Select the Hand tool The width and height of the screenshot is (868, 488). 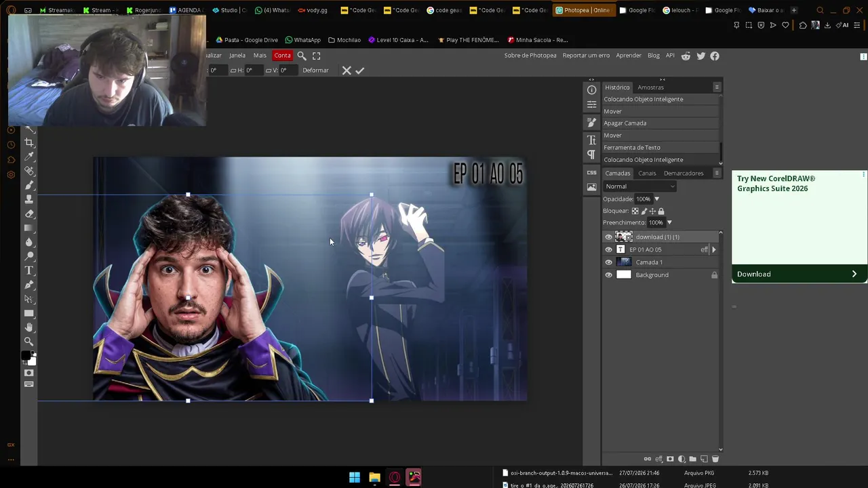[x=29, y=327]
